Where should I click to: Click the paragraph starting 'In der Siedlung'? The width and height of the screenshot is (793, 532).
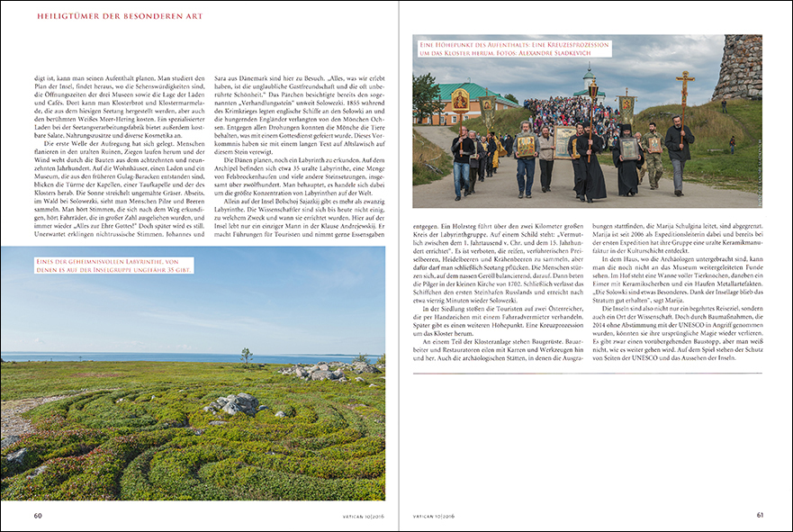[498, 320]
